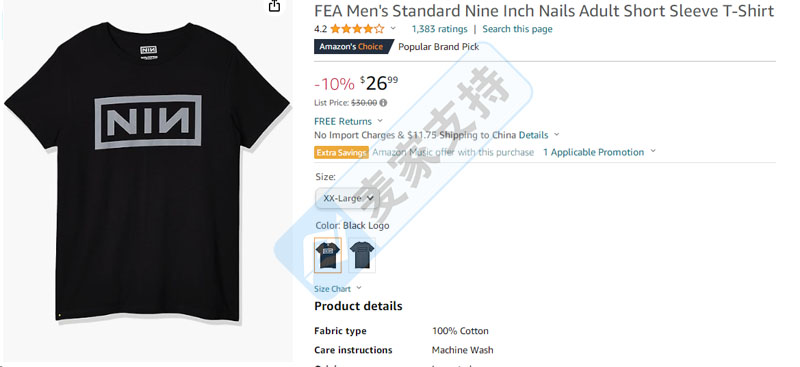Select the dark blue shirt color swatch
This screenshot has height=367, width=800.
[362, 255]
